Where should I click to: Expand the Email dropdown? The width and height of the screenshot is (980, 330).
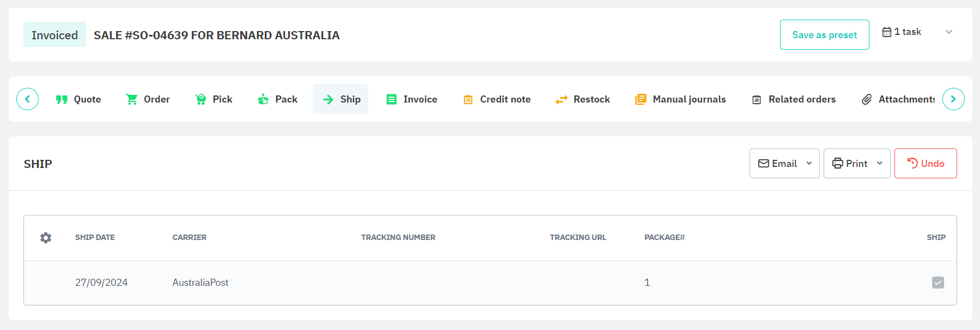[x=809, y=164]
